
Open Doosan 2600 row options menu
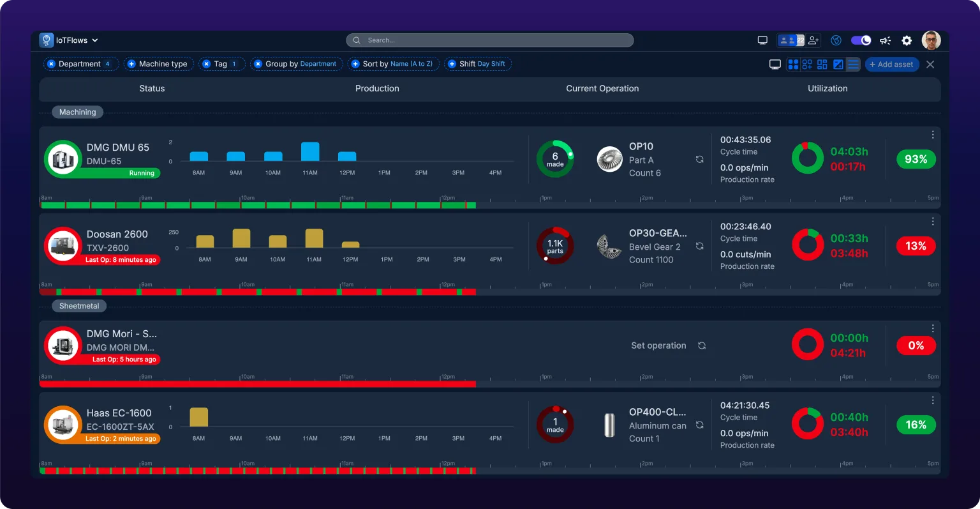click(x=933, y=222)
